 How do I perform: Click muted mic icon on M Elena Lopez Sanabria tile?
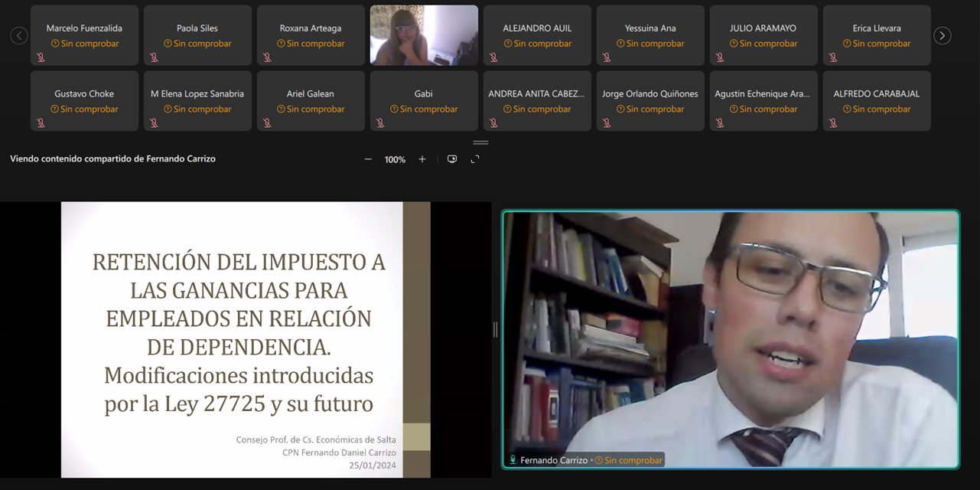[154, 122]
